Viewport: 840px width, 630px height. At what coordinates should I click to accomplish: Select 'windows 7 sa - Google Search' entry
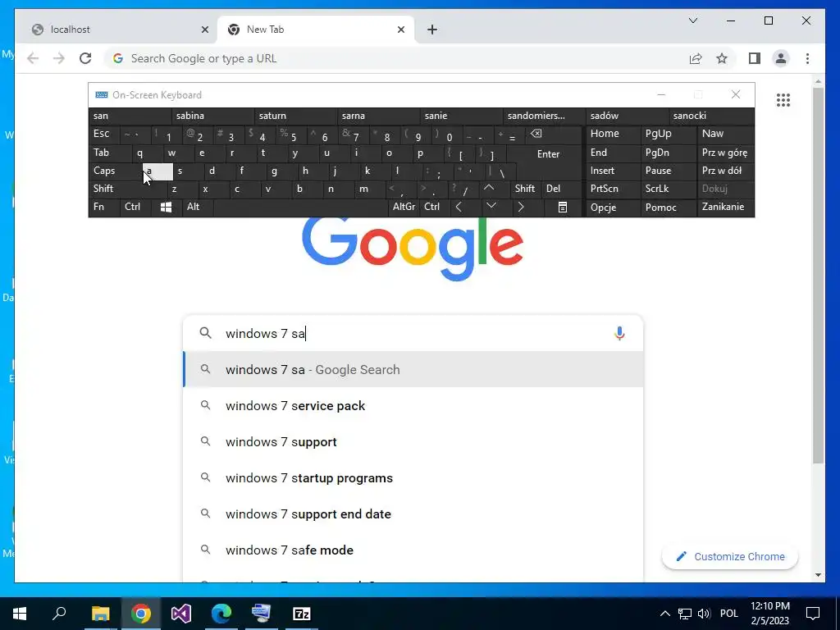[x=413, y=370]
